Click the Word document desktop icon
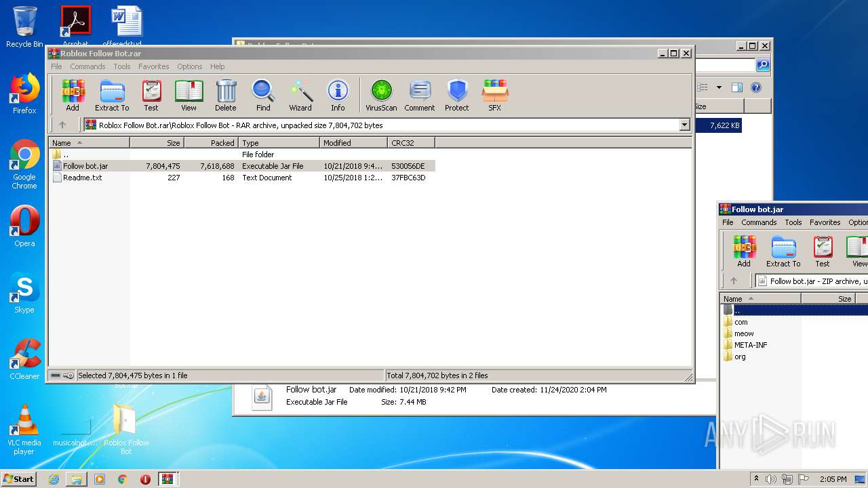Image resolution: width=868 pixels, height=488 pixels. (126, 26)
